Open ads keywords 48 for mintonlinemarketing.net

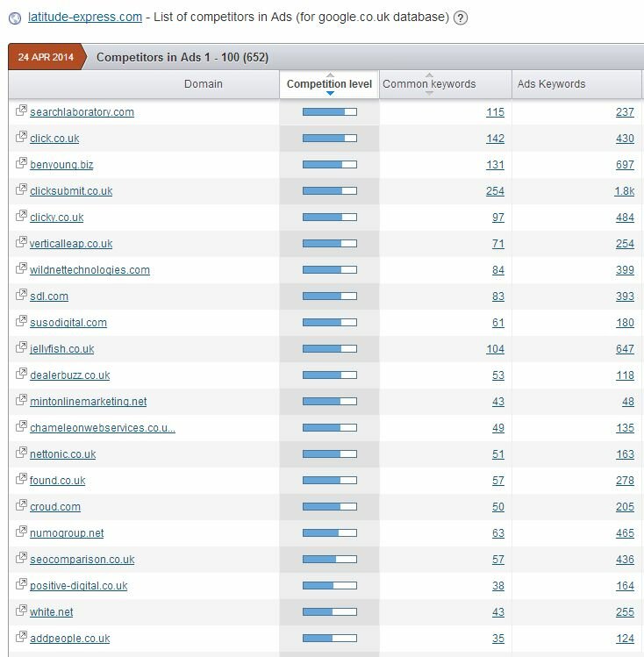627,402
